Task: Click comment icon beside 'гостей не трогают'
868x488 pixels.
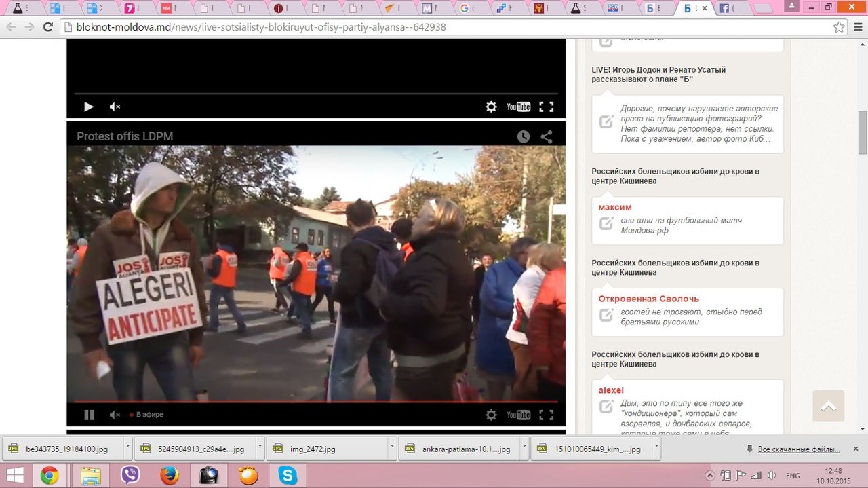Action: [606, 315]
